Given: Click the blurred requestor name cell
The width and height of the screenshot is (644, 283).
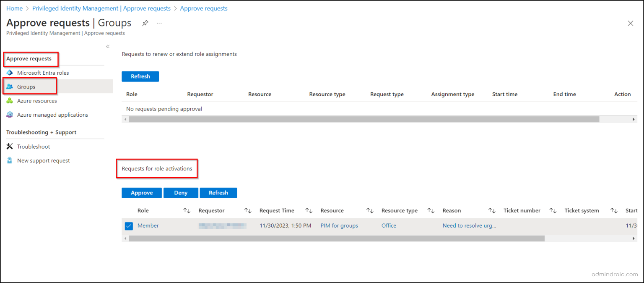Looking at the screenshot, I should click(x=223, y=225).
